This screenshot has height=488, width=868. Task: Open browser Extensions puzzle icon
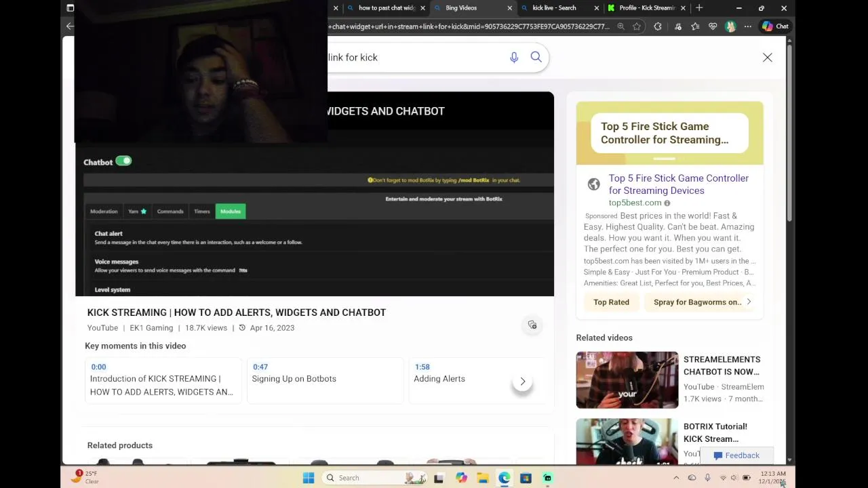pyautogui.click(x=658, y=26)
